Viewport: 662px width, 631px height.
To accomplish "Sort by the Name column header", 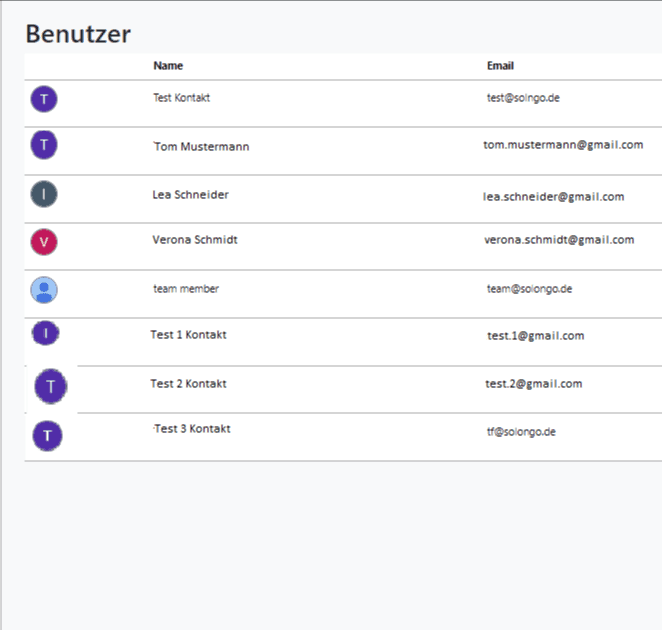I will [x=168, y=66].
